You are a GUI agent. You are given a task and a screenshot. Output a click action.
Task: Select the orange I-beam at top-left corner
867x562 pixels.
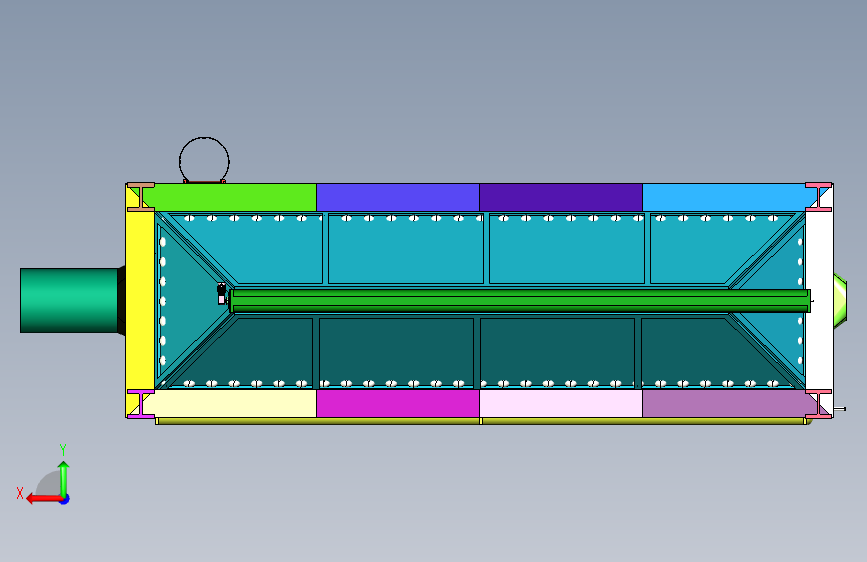point(141,197)
